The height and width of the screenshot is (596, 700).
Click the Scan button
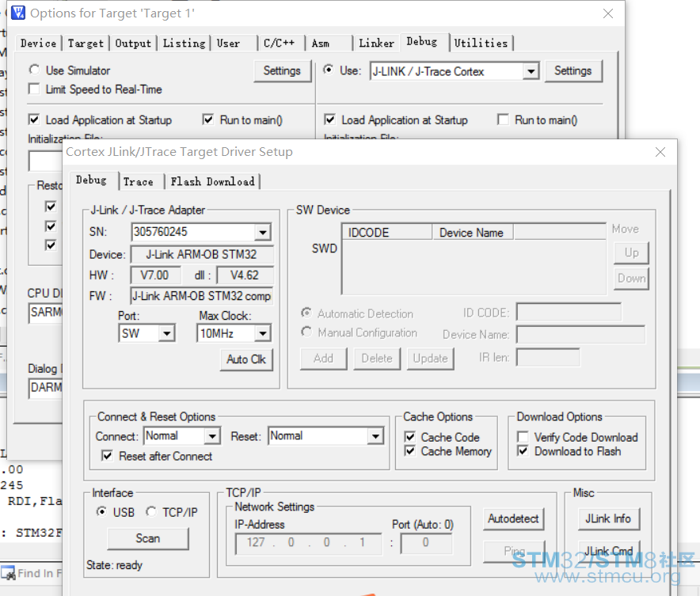tap(148, 538)
